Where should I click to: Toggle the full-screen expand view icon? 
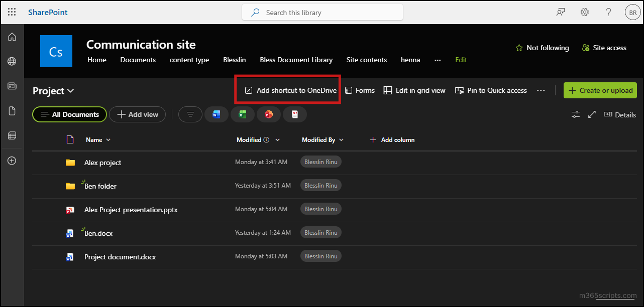592,114
